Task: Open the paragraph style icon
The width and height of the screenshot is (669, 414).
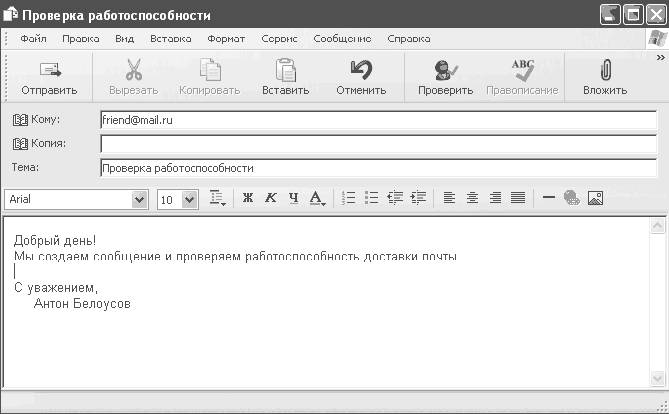Action: (x=218, y=198)
